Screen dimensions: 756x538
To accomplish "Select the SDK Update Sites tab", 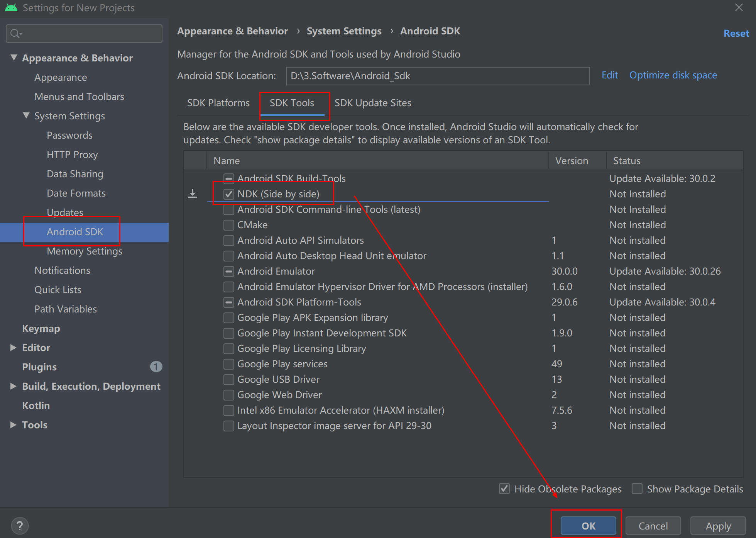I will click(373, 103).
